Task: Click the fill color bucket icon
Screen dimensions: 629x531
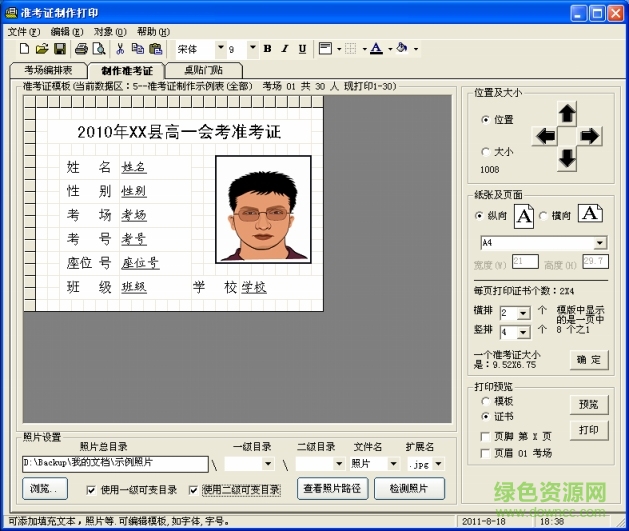Action: [402, 49]
